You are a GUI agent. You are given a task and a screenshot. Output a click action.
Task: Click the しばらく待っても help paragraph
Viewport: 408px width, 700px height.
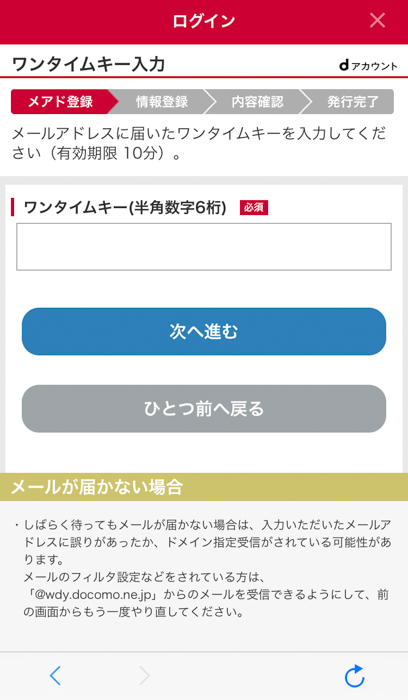pyautogui.click(x=207, y=568)
